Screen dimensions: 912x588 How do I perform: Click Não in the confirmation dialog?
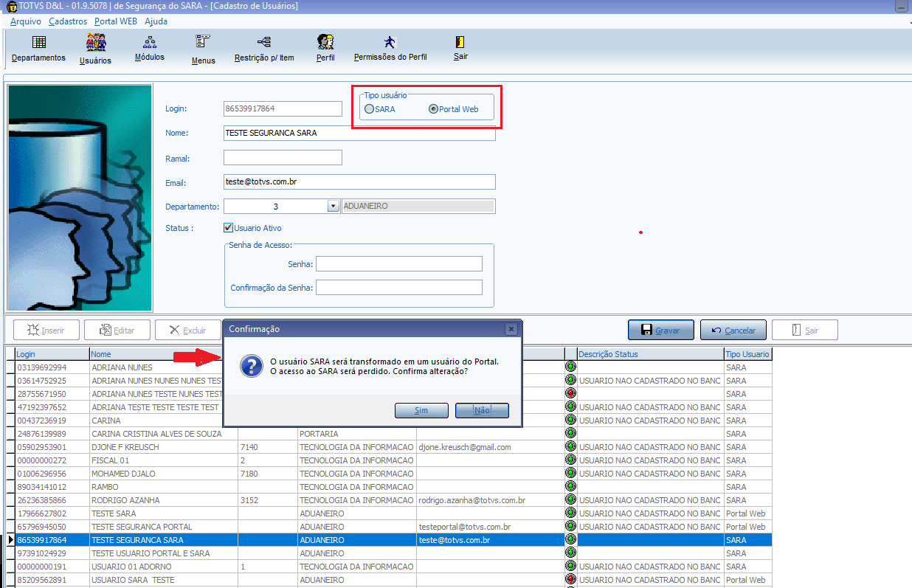coord(482,410)
